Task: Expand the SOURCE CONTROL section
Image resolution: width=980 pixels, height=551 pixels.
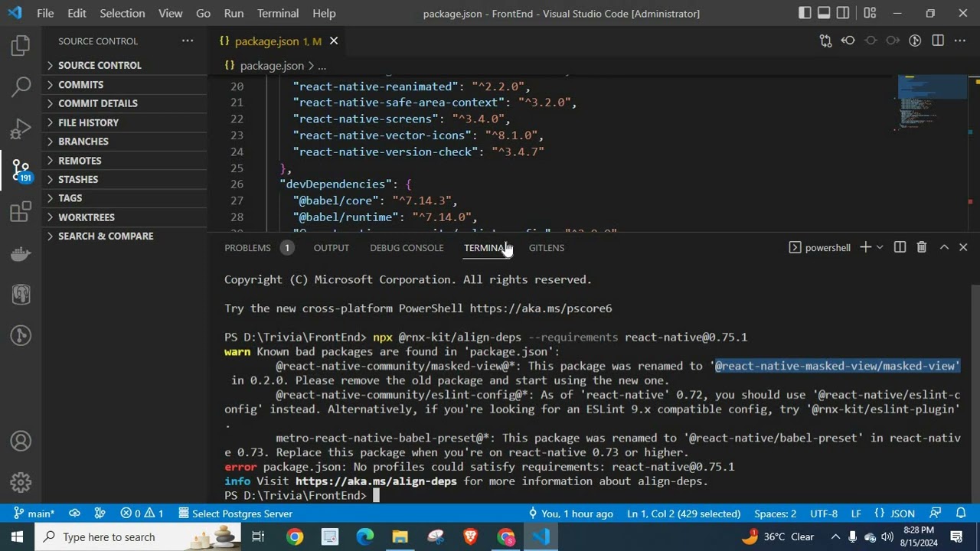Action: pos(124,65)
